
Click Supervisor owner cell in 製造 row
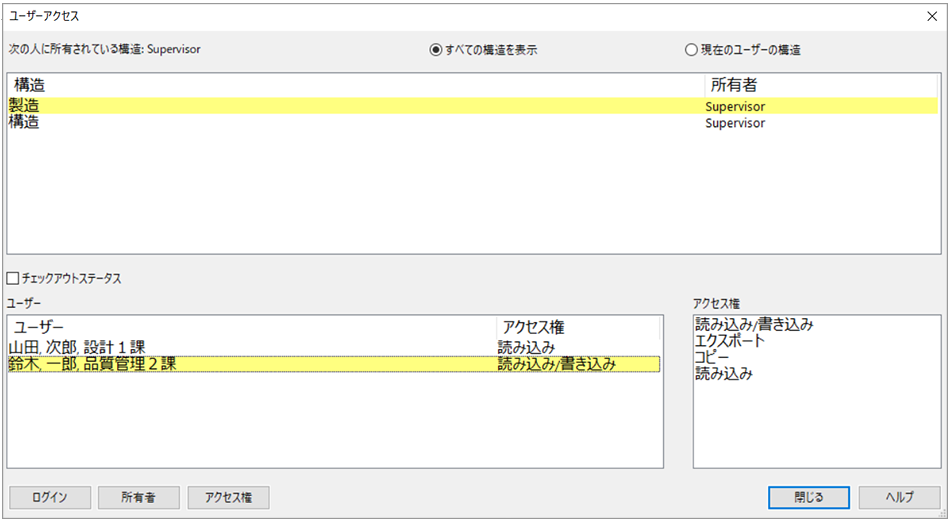click(735, 107)
